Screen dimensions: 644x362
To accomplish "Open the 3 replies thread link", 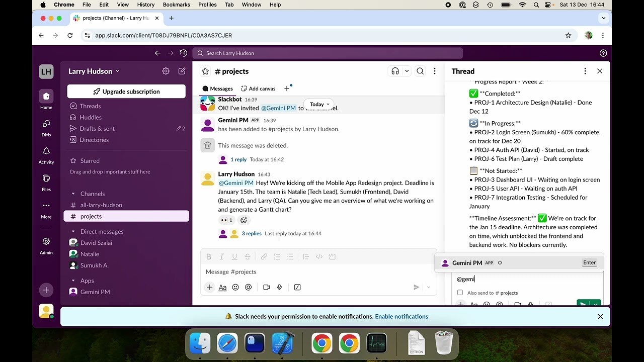I will [252, 233].
